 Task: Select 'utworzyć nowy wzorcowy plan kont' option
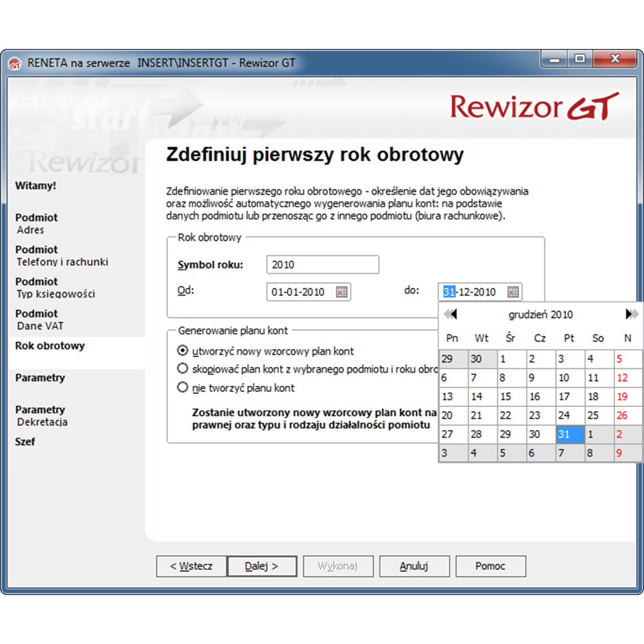(182, 351)
